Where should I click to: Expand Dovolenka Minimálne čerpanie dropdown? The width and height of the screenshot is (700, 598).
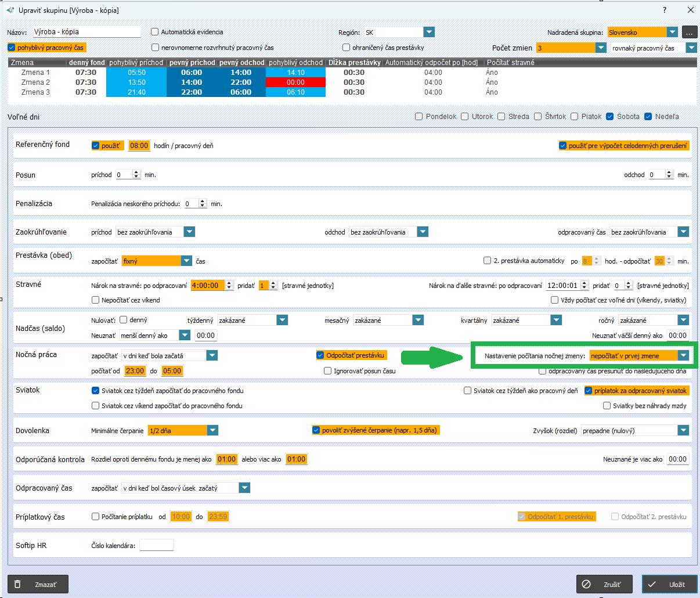tap(212, 430)
